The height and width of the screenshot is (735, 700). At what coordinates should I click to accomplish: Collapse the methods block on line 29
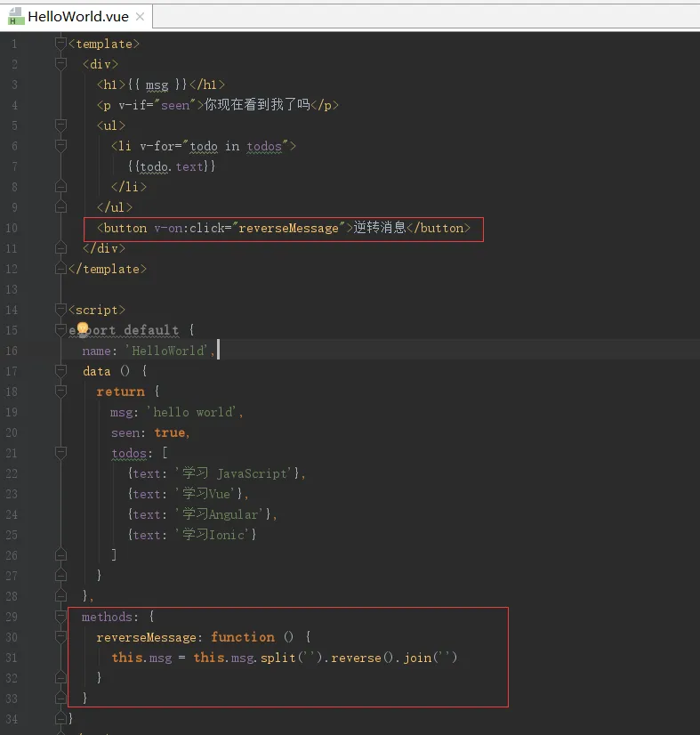pos(60,617)
